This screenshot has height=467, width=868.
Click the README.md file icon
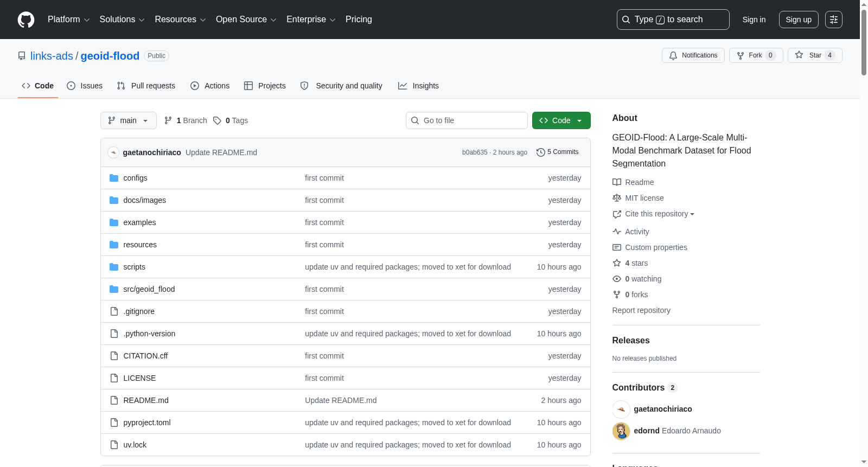click(114, 400)
